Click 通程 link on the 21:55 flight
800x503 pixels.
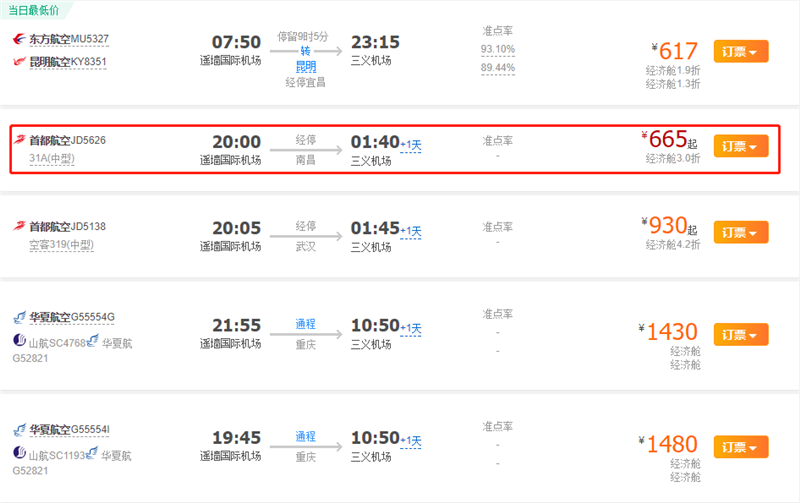(306, 324)
